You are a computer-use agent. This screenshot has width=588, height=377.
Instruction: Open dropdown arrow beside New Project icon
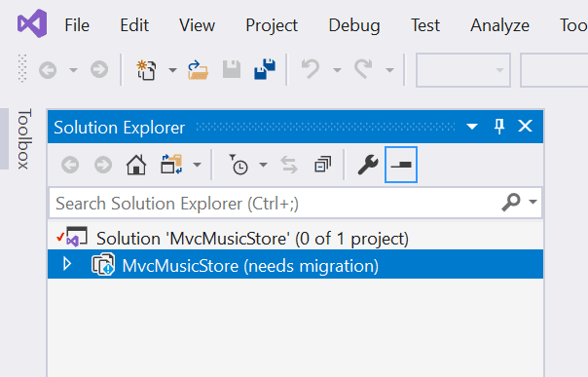[x=172, y=70]
